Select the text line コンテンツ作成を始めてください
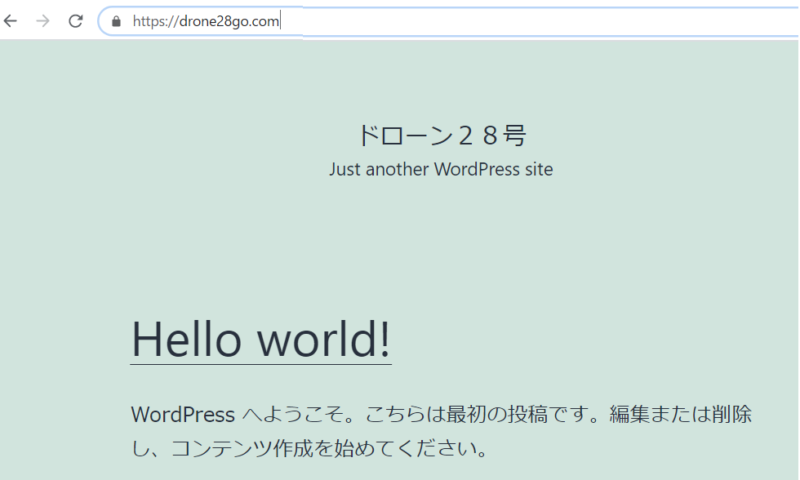 323,448
